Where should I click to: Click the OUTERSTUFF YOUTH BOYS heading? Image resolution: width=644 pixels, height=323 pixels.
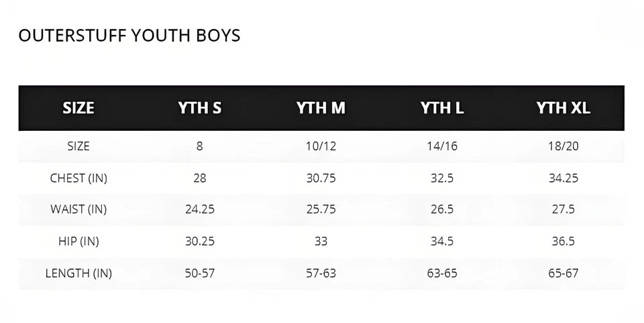(129, 36)
